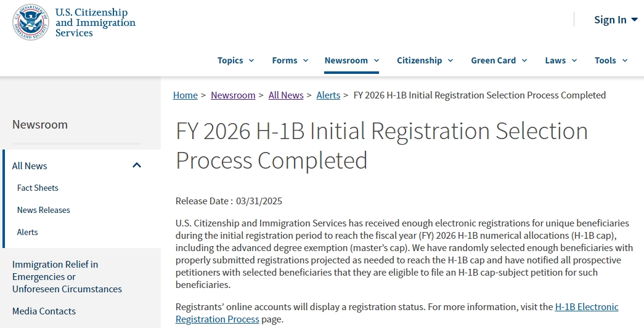The height and width of the screenshot is (328, 644).
Task: Follow the Alerts breadcrumb link
Action: (328, 95)
